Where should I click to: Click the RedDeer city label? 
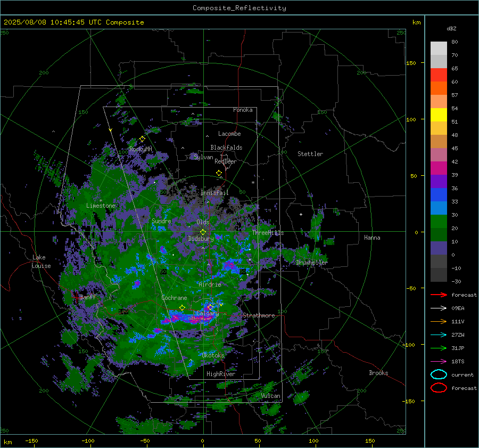coord(226,161)
